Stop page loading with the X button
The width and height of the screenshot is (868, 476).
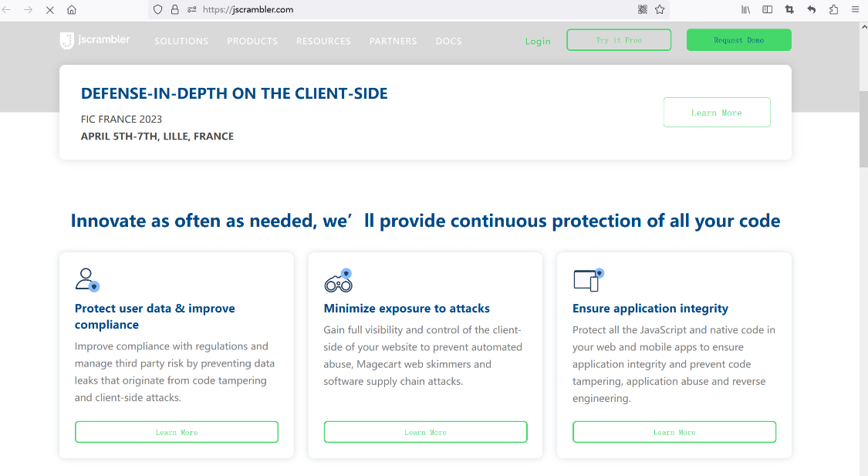50,9
